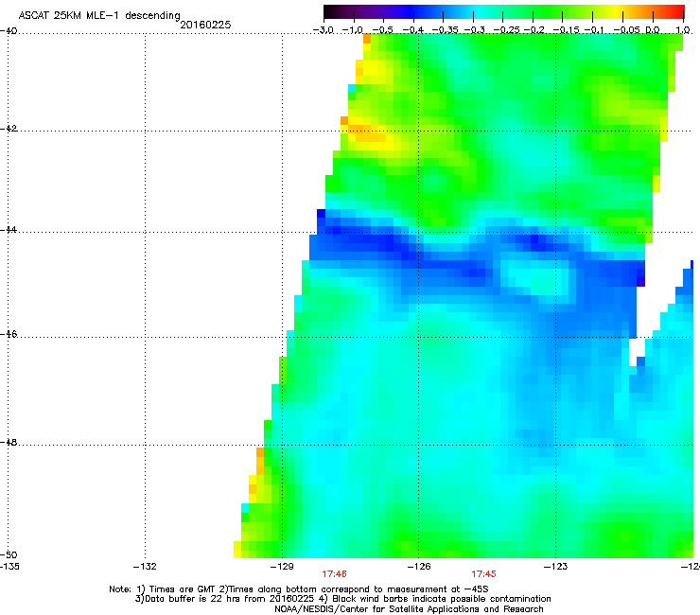Click the latitude label -48
Image resolution: width=700 pixels, height=615 pixels.
click(x=9, y=442)
